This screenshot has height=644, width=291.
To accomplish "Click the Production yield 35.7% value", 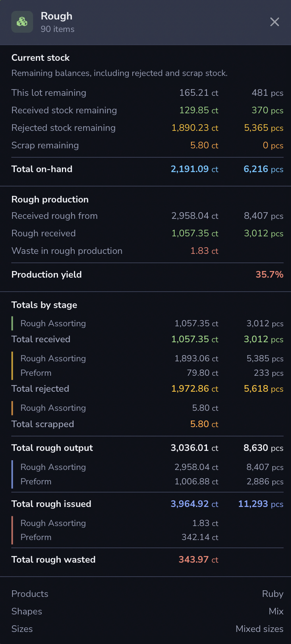I will pyautogui.click(x=269, y=274).
